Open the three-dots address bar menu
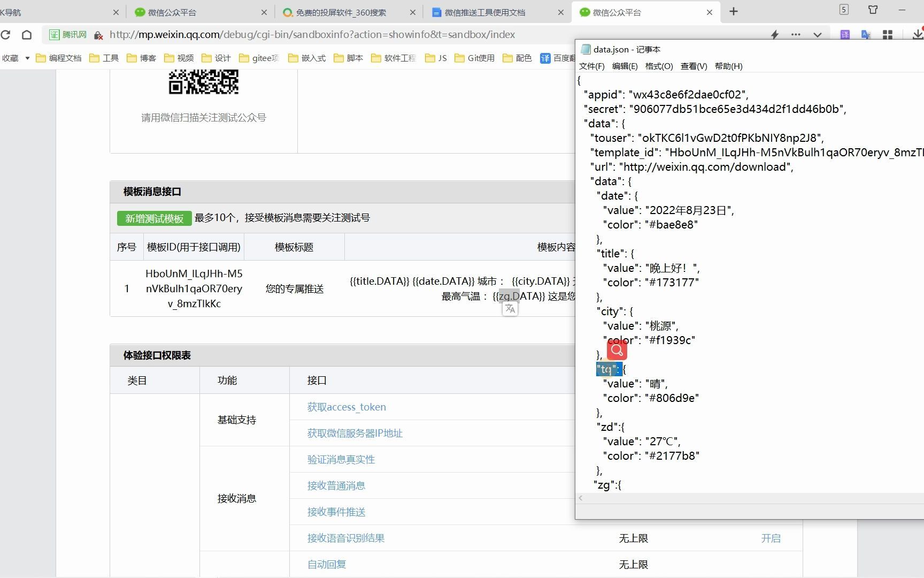924x578 pixels. tap(796, 35)
